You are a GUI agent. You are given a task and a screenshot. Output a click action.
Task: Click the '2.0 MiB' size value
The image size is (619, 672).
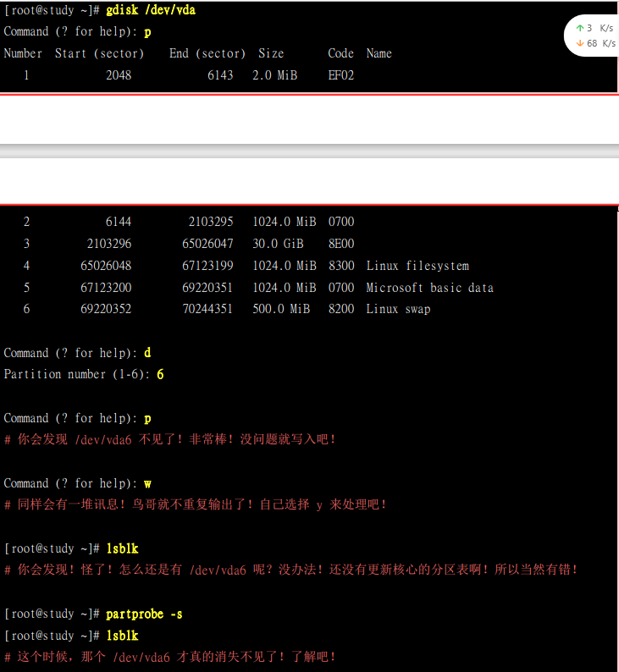[x=274, y=75]
